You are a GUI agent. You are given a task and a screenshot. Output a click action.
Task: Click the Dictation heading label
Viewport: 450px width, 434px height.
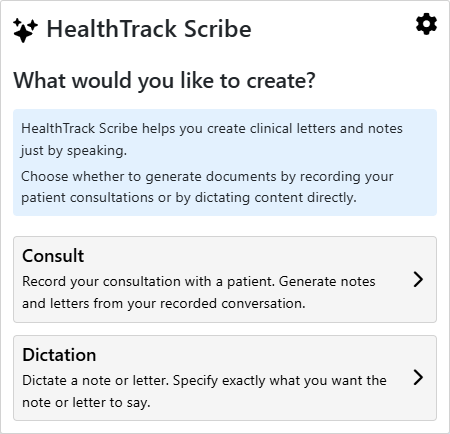[59, 355]
